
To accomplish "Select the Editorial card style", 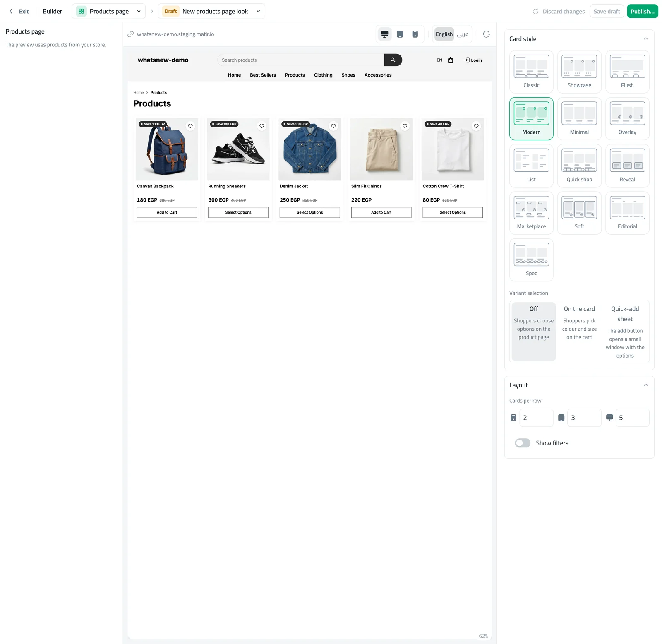I will [627, 213].
